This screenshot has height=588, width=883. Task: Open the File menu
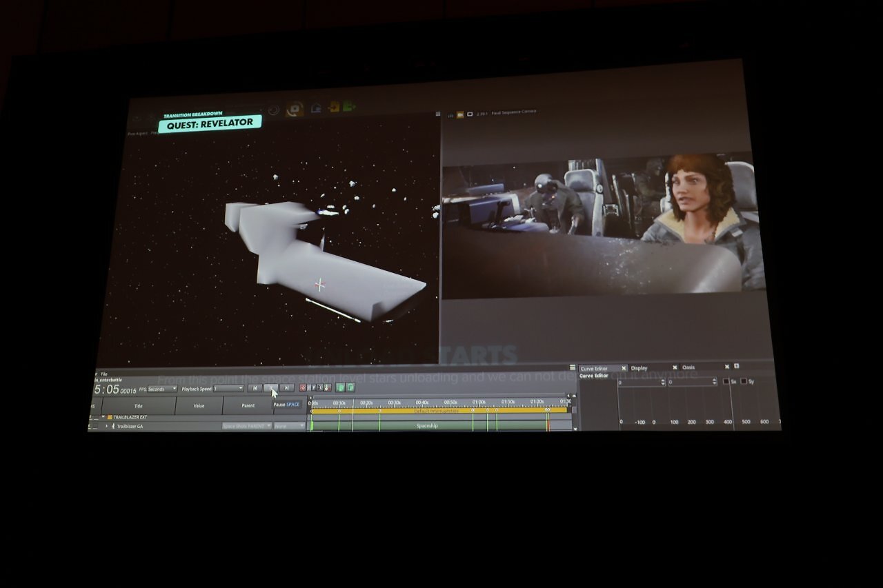104,374
